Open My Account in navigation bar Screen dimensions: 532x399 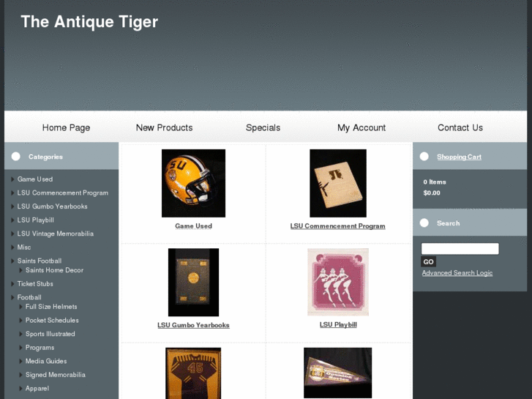tap(361, 127)
